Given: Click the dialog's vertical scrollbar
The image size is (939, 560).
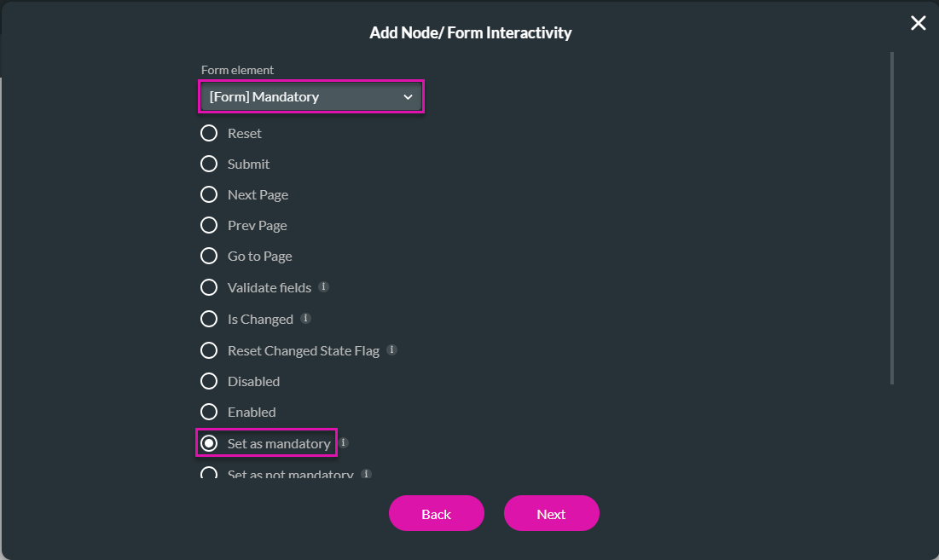Looking at the screenshot, I should [892, 218].
